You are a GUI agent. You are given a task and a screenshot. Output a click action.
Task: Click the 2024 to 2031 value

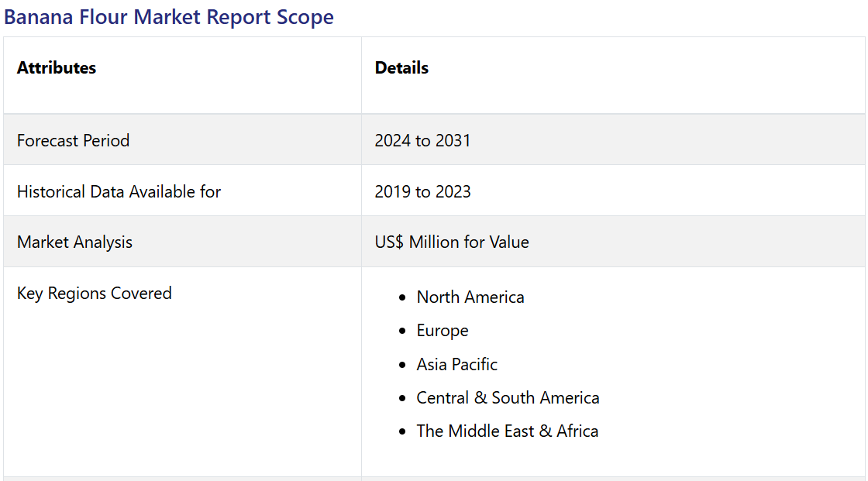[x=422, y=141]
